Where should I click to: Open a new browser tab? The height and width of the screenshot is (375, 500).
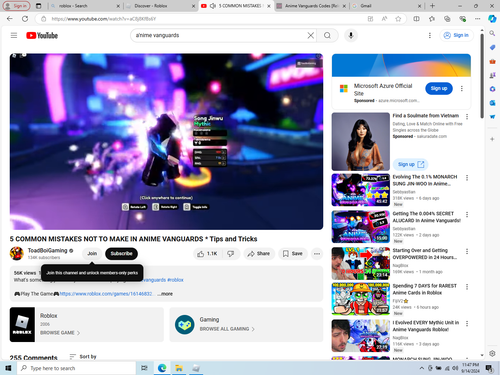tap(432, 6)
